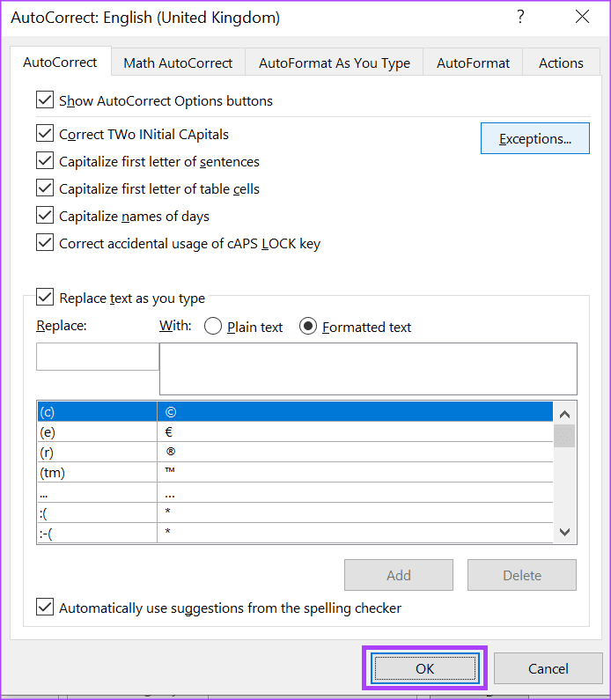Image resolution: width=611 pixels, height=700 pixels.
Task: Select the (tm) entry in list
Action: pos(295,472)
